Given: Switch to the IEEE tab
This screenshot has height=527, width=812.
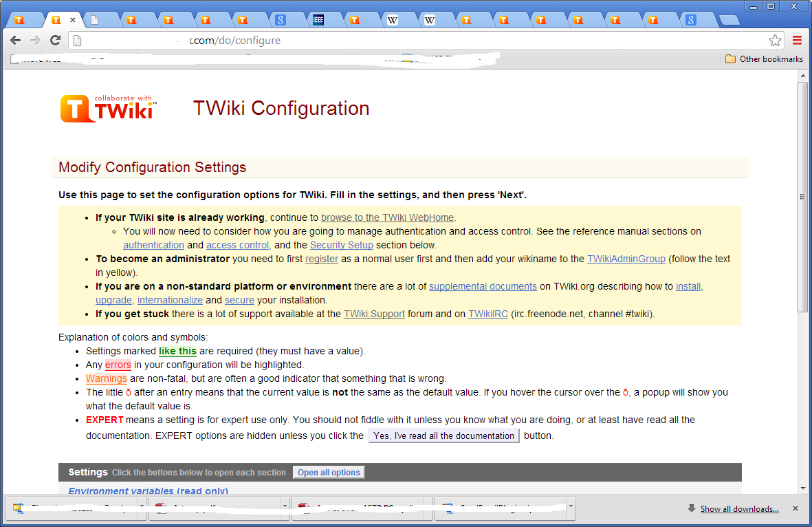Looking at the screenshot, I should [x=318, y=20].
